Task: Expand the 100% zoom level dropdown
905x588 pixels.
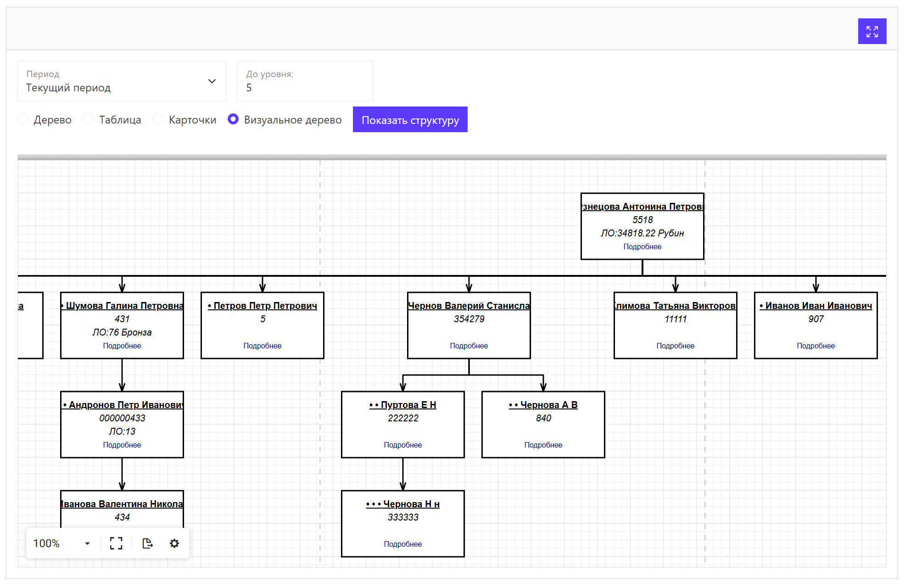Action: [x=87, y=543]
